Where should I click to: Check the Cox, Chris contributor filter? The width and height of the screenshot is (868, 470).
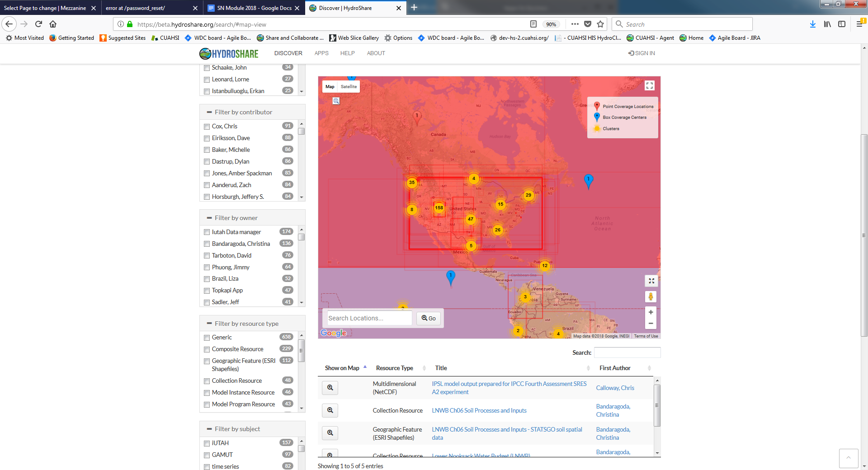(207, 127)
